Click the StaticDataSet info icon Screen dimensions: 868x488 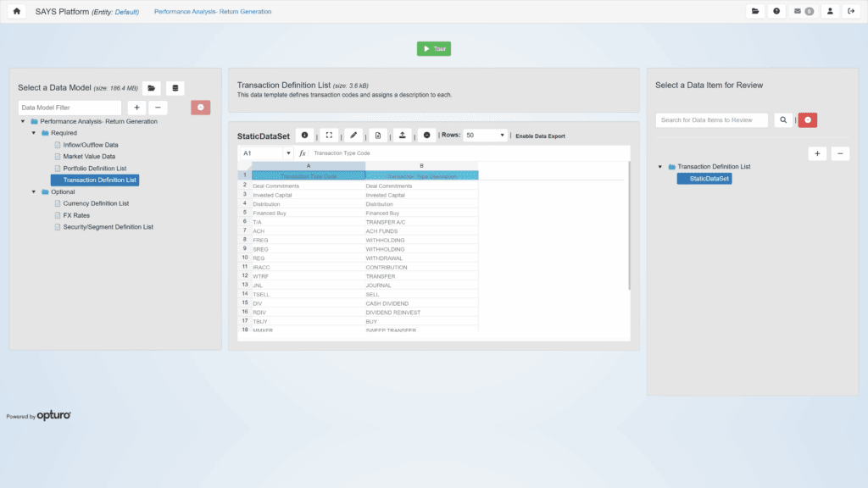[304, 136]
